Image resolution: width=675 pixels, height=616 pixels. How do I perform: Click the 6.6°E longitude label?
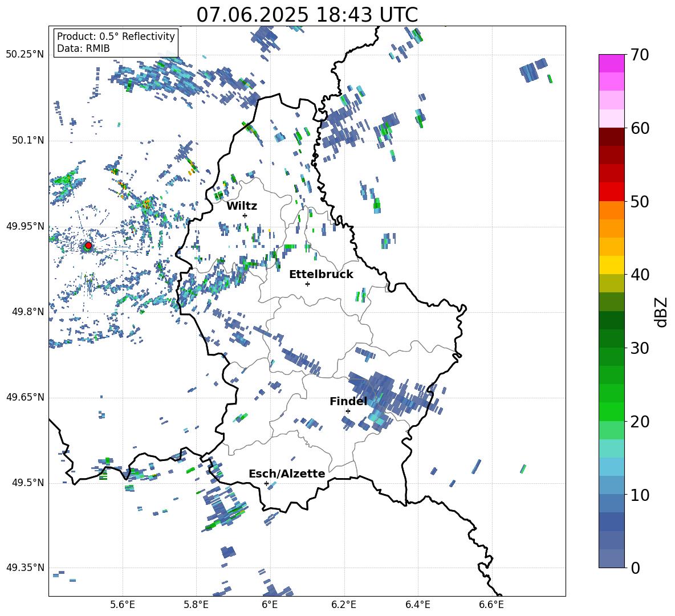[x=491, y=605]
